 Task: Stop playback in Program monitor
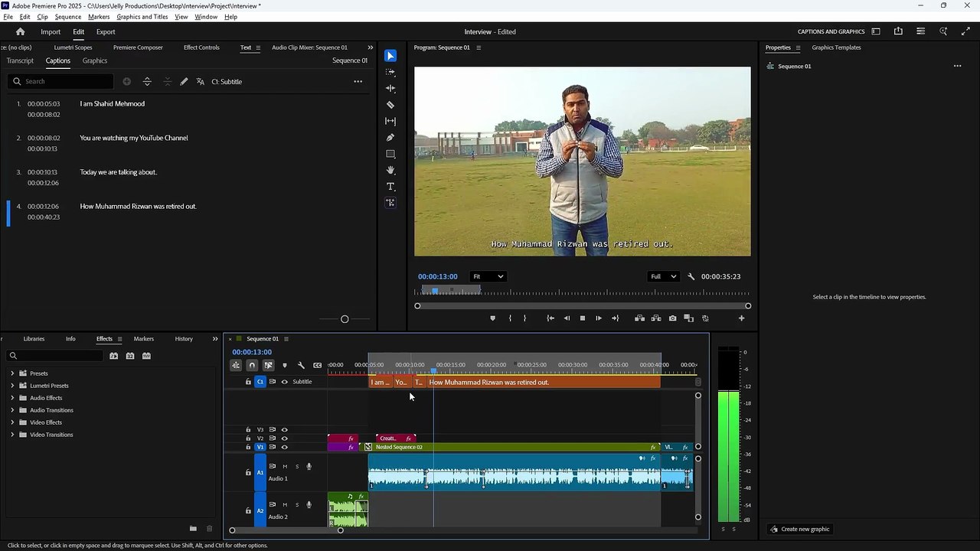coord(583,318)
